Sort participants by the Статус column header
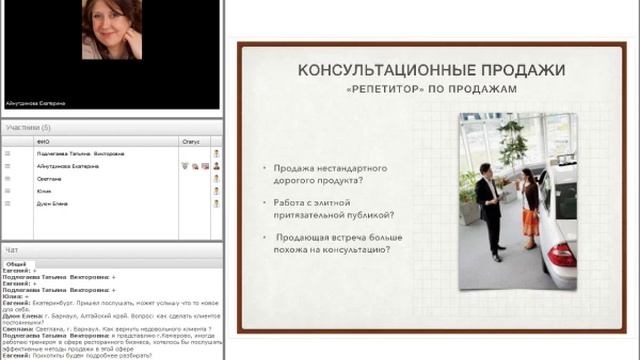This screenshot has height=360, width=640. pyautogui.click(x=194, y=142)
